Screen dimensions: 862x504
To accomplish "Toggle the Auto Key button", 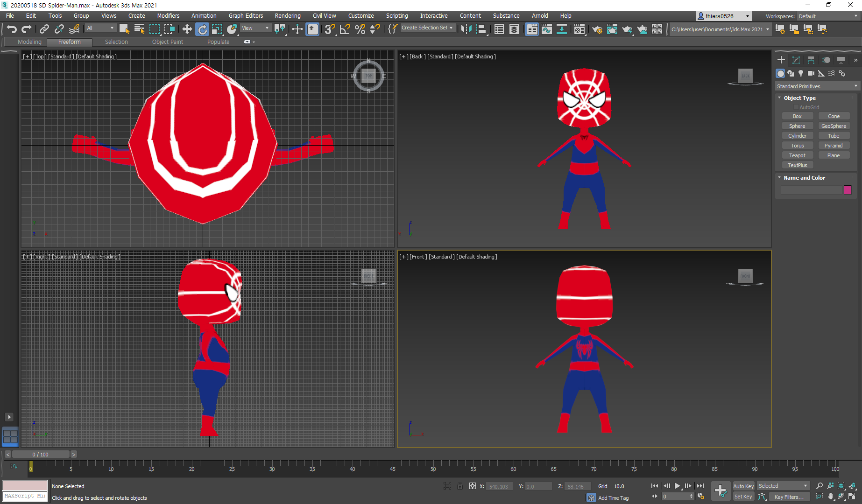I will coord(743,486).
